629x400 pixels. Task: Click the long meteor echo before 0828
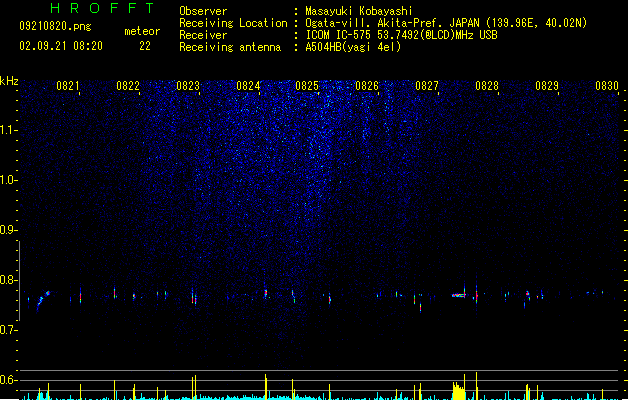point(459,295)
